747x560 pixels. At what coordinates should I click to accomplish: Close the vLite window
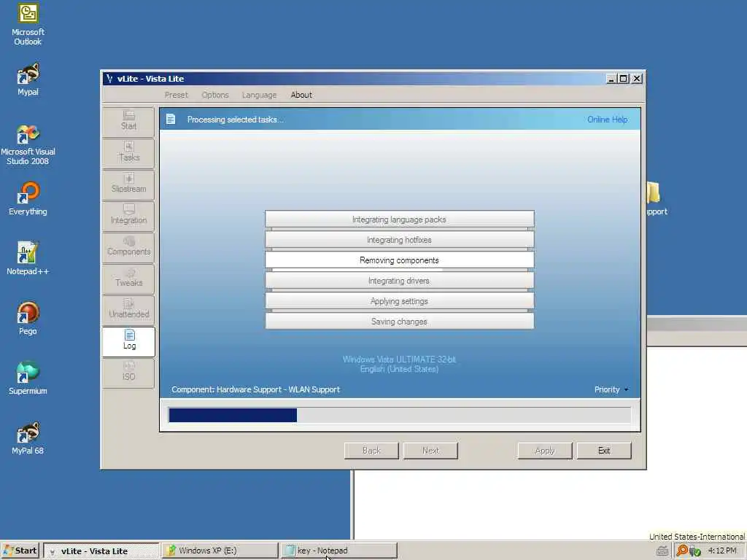coord(637,79)
